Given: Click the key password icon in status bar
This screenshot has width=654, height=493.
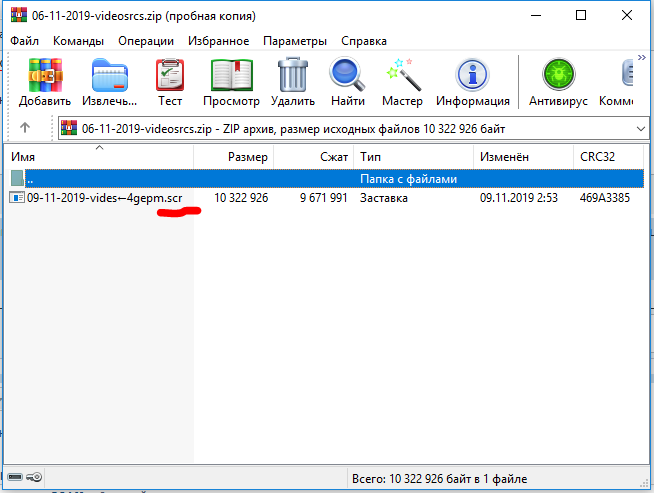Looking at the screenshot, I should click(34, 477).
